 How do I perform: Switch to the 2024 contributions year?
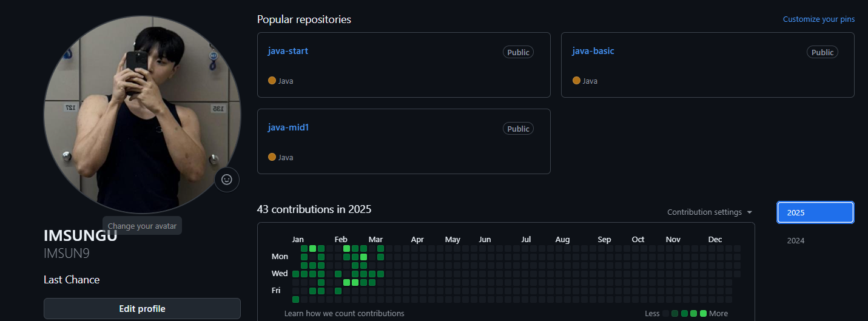coord(796,241)
